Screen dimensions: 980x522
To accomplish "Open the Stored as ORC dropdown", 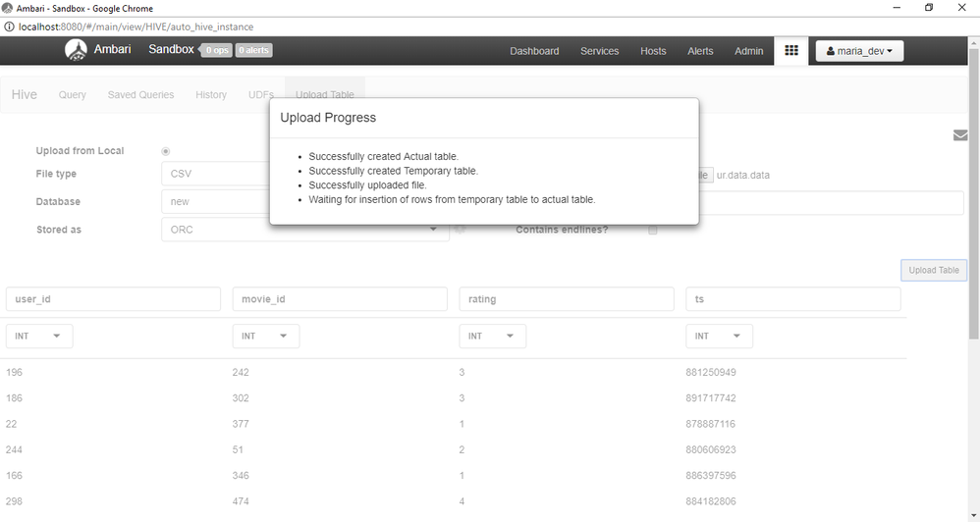I will [x=305, y=230].
